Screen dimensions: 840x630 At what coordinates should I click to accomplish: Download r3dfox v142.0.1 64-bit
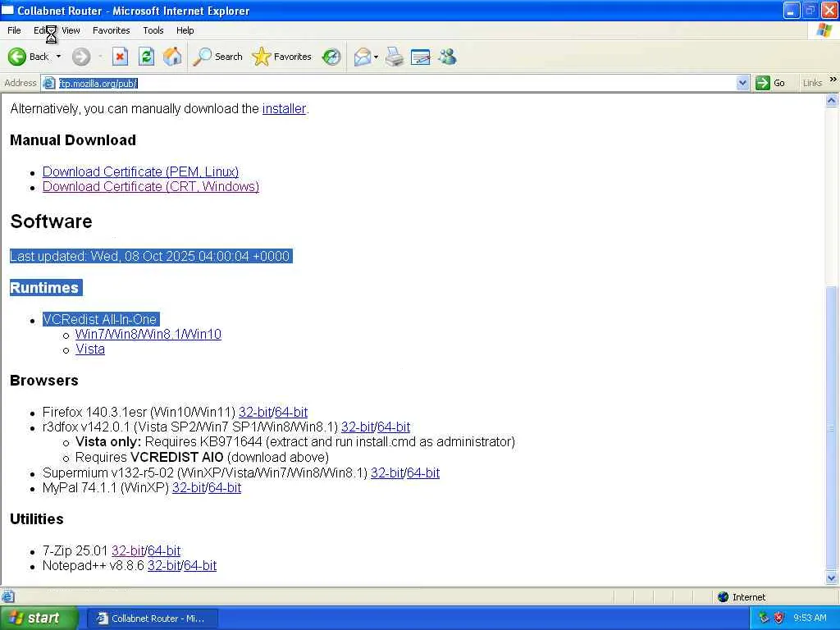(x=394, y=427)
